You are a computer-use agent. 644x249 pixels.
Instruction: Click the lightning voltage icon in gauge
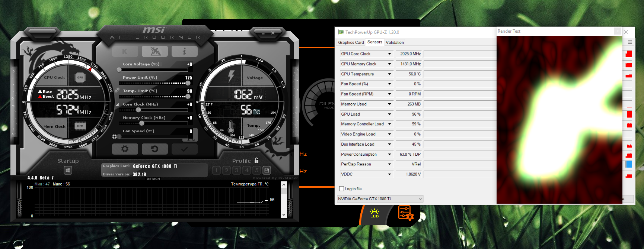click(231, 76)
